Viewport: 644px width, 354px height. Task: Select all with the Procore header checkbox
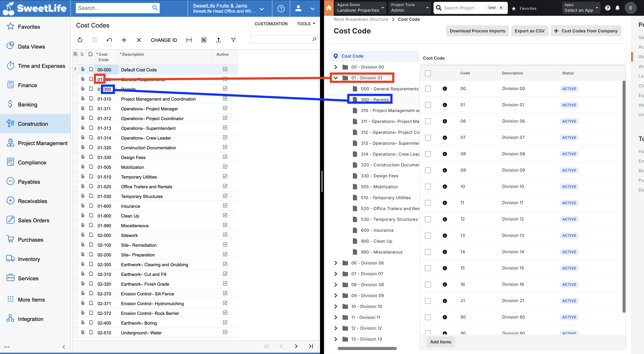[428, 73]
